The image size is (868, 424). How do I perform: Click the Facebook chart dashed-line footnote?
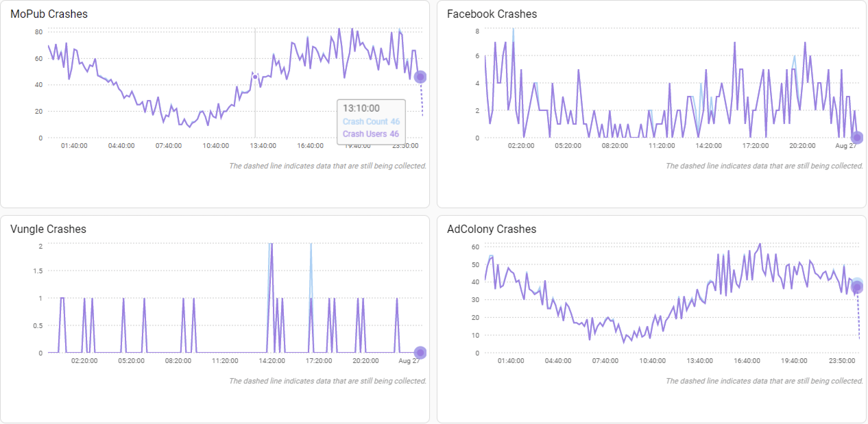764,166
